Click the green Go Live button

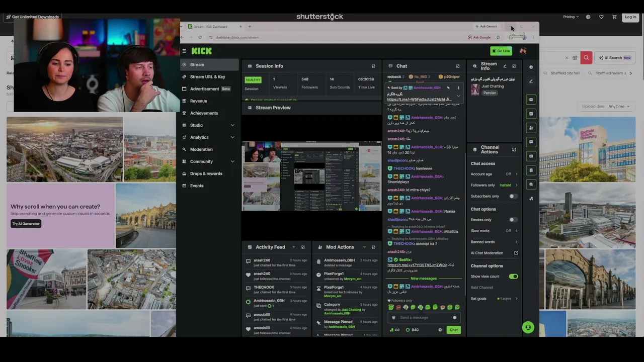[x=501, y=51]
